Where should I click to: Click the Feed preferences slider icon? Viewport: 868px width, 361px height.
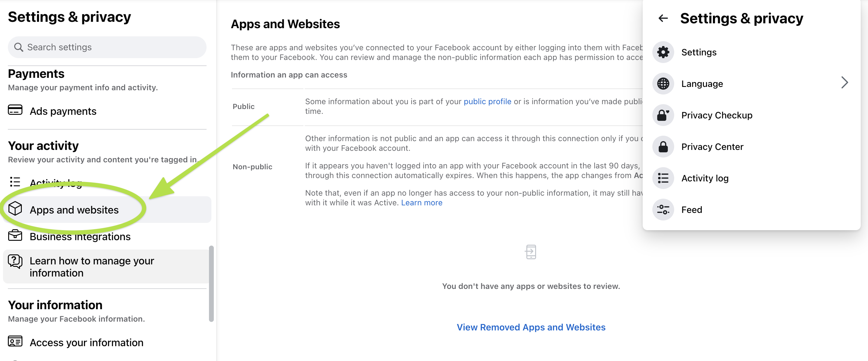point(663,210)
